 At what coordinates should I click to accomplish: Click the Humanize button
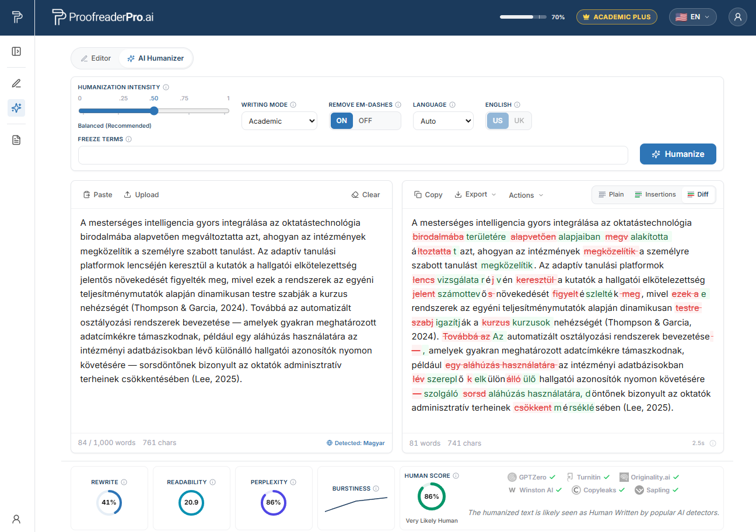coord(678,154)
